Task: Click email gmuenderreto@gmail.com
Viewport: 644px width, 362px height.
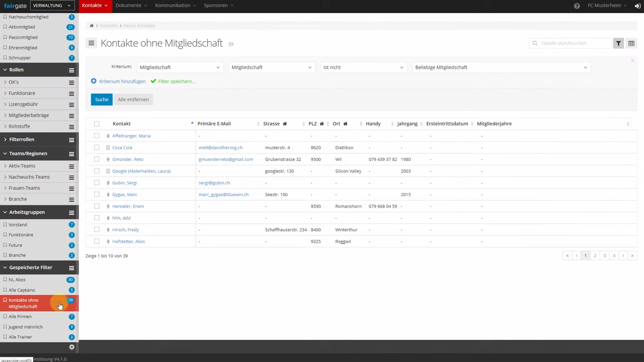Action: click(226, 159)
